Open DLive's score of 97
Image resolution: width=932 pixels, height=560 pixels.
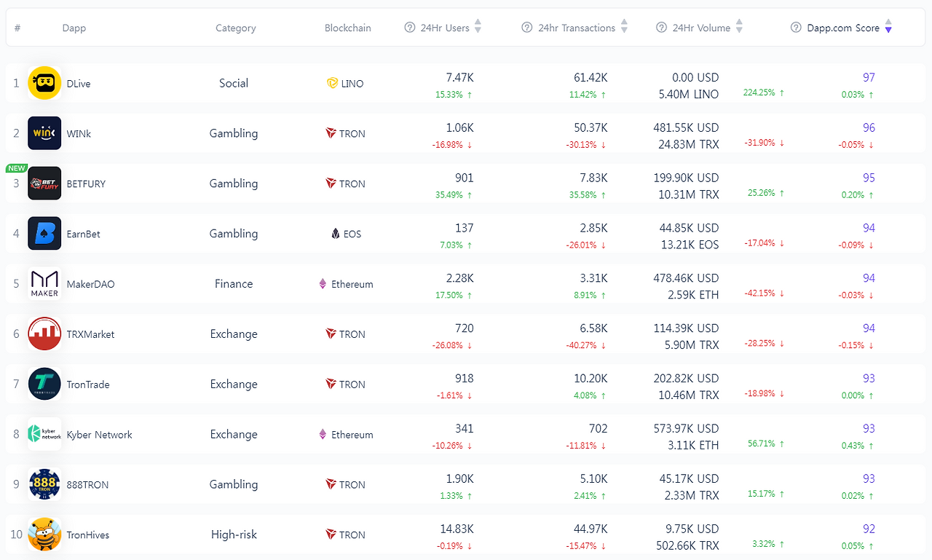[x=869, y=76]
